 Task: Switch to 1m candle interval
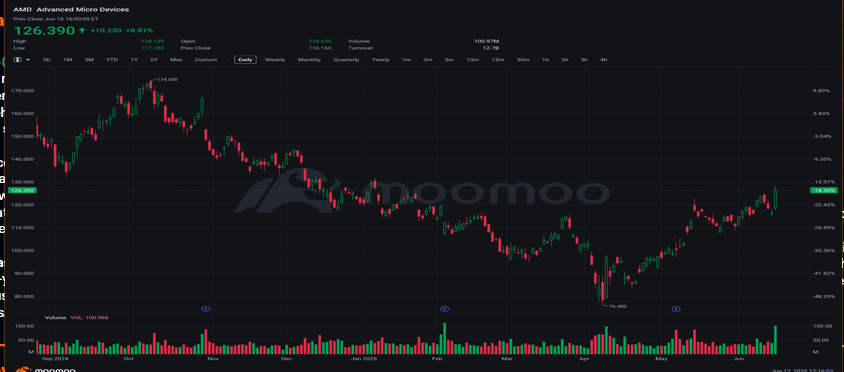(x=406, y=60)
